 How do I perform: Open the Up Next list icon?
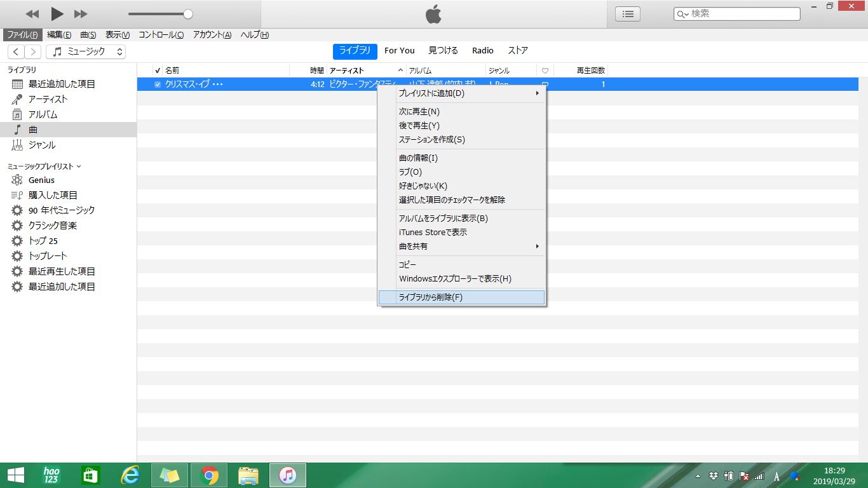coord(628,14)
